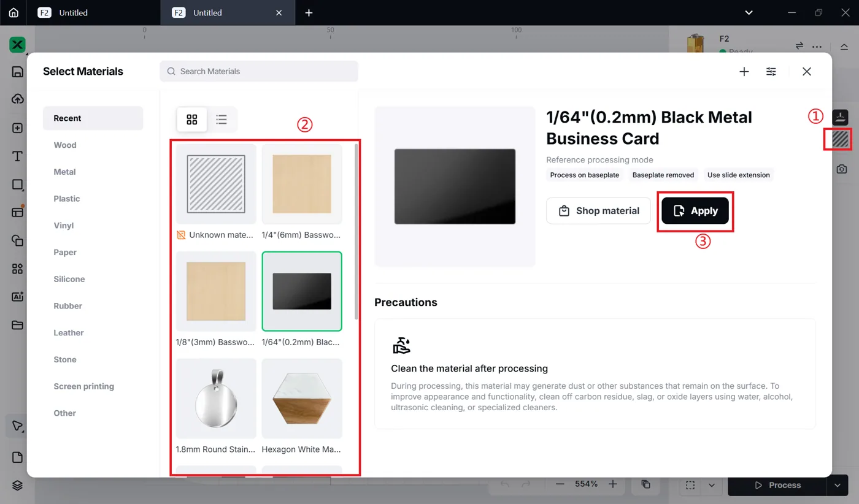
Task: Apply the Black Metal Business Card material
Action: [695, 211]
